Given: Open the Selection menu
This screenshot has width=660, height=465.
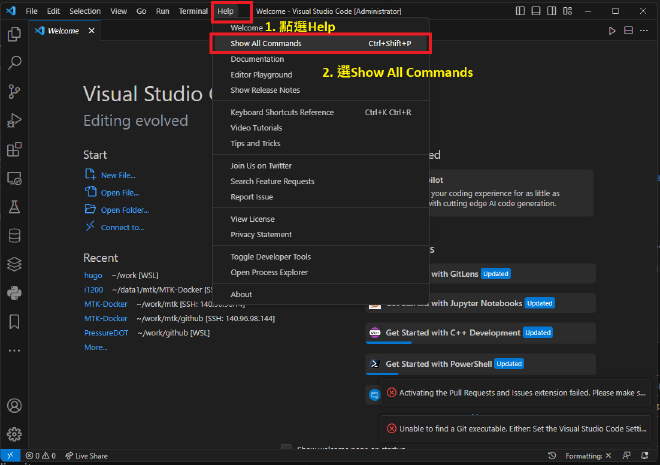Looking at the screenshot, I should (x=85, y=11).
